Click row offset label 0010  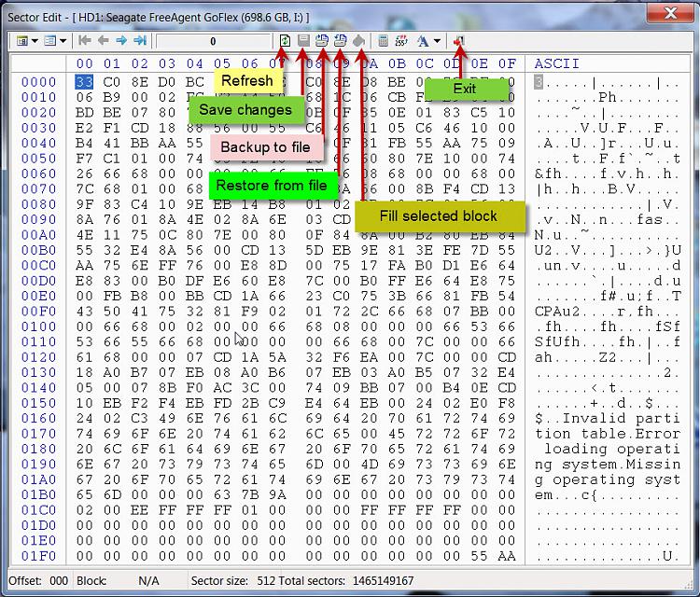(39, 97)
